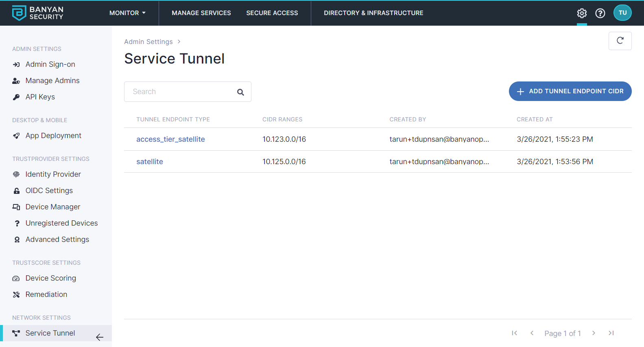Open the settings gear icon

(x=582, y=13)
